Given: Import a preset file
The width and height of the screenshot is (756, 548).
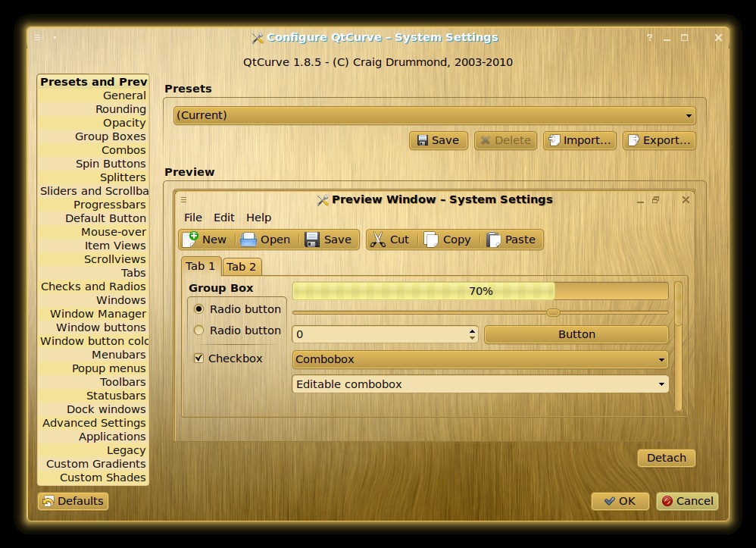Looking at the screenshot, I should (x=580, y=140).
